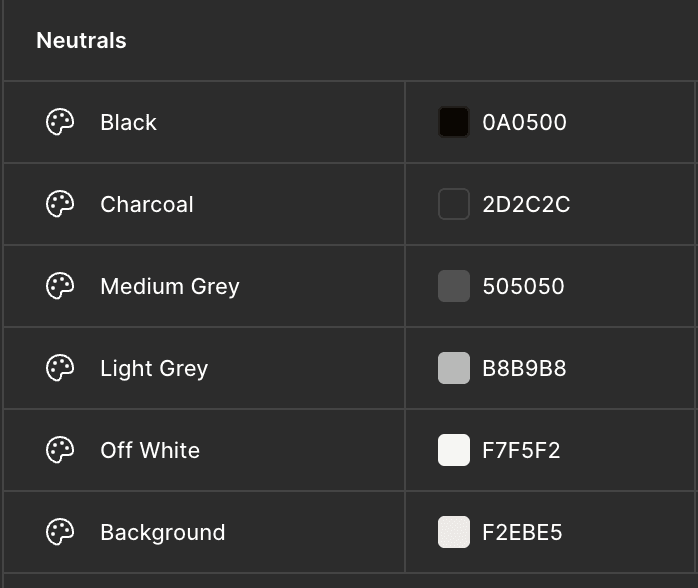Screen dimensions: 698x588
Task: Click the hex value B8B9B8
Action: (x=524, y=368)
